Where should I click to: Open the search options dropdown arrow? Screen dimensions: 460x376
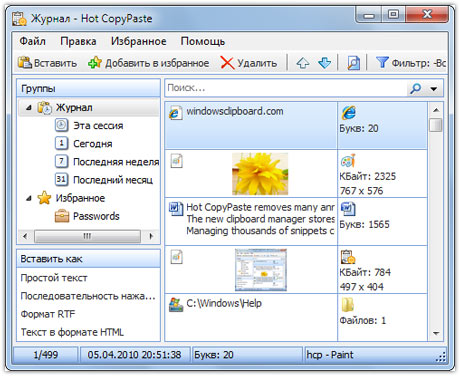(434, 89)
